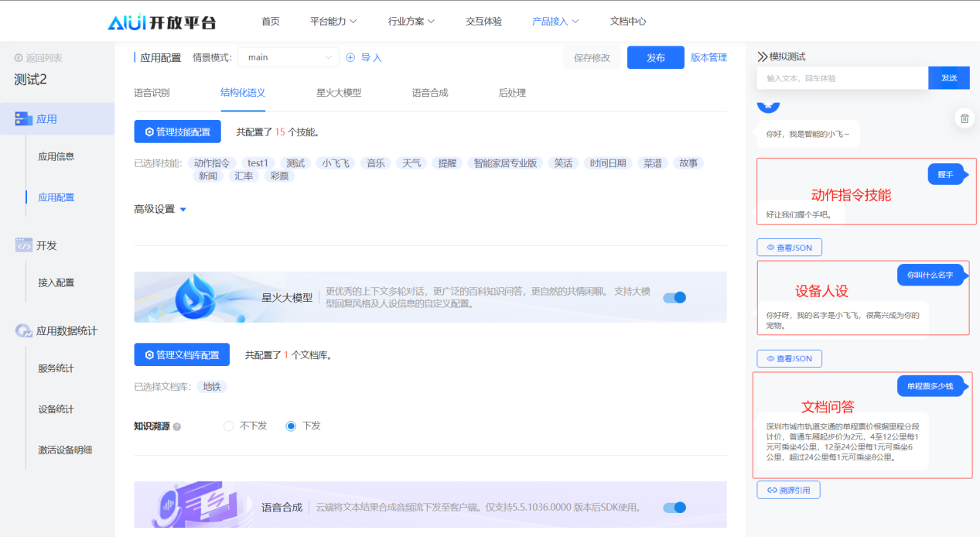Click the 发布 publish button
Image resolution: width=980 pixels, height=537 pixels.
[655, 56]
